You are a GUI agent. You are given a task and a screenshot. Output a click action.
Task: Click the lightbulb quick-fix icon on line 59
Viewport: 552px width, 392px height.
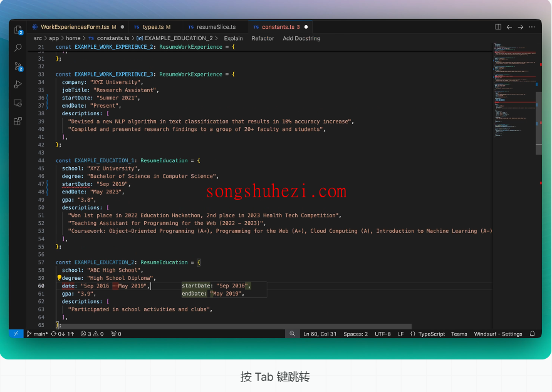(59, 277)
